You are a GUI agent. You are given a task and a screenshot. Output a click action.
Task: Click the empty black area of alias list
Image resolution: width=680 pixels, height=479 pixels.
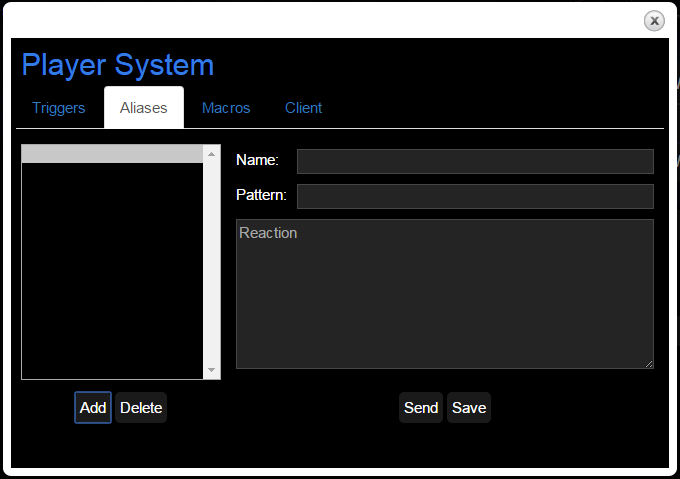[x=112, y=270]
